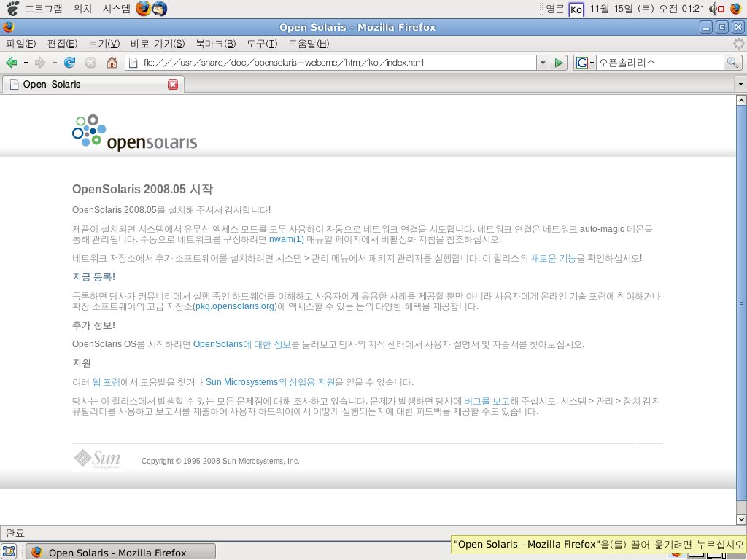The width and height of the screenshot is (747, 560).
Task: Click the scroll down arrow on scrollbar
Action: (741, 519)
